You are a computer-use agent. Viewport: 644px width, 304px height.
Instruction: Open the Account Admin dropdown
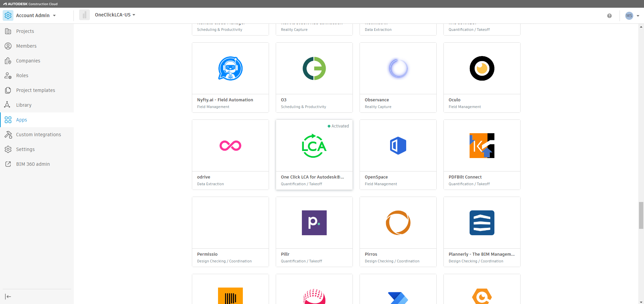coord(36,15)
